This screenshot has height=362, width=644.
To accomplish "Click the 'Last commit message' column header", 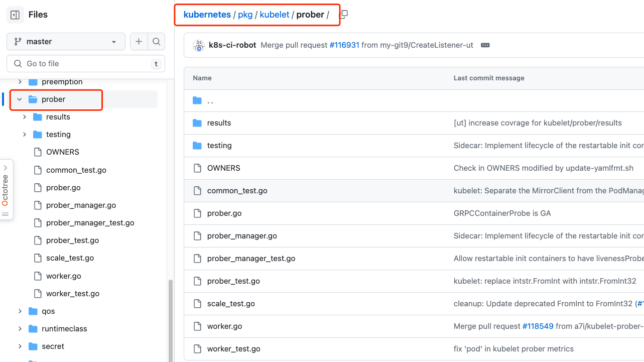I will pyautogui.click(x=489, y=78).
